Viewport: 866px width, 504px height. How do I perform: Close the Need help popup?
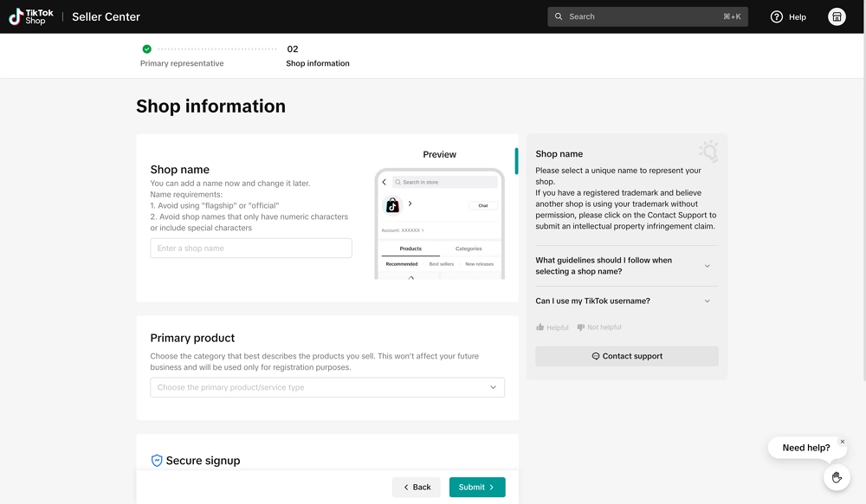(x=843, y=442)
